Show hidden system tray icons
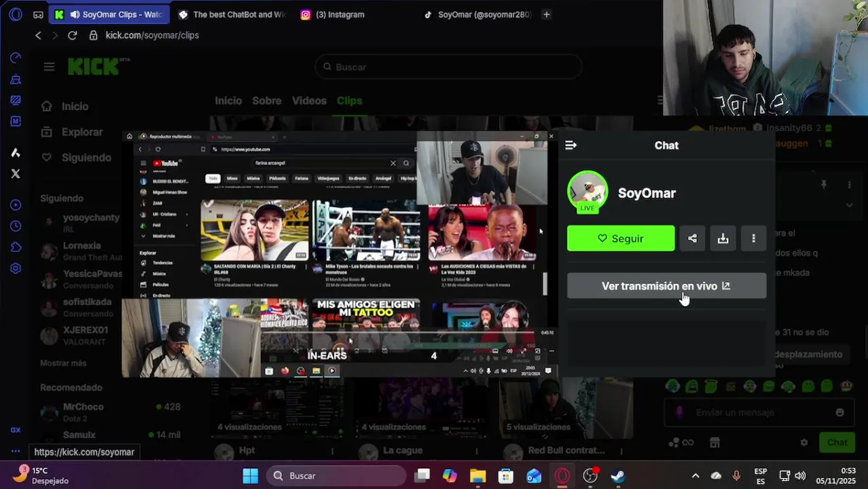Screen dimensions: 868x489 pos(695,475)
